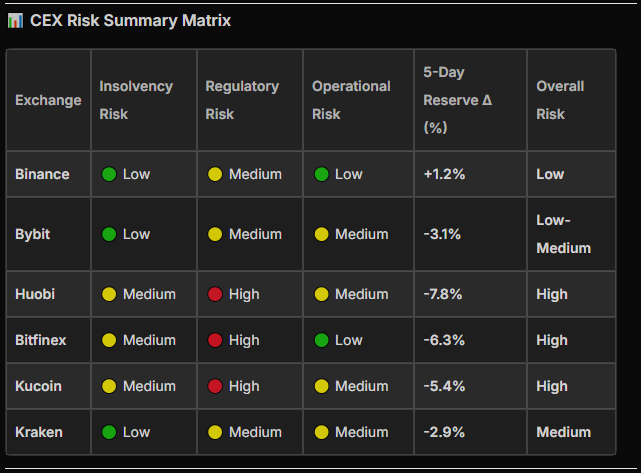Screen dimensions: 641x473
Task: Click the word High in Huobi regulatory cell
Action: pyautogui.click(x=244, y=294)
